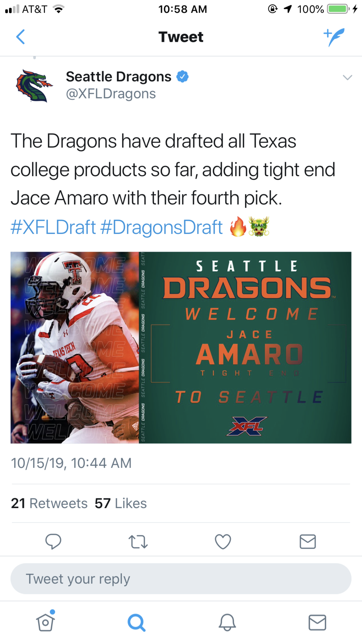This screenshot has height=644, width=362.
Task: Tap the back arrow in header
Action: [21, 37]
